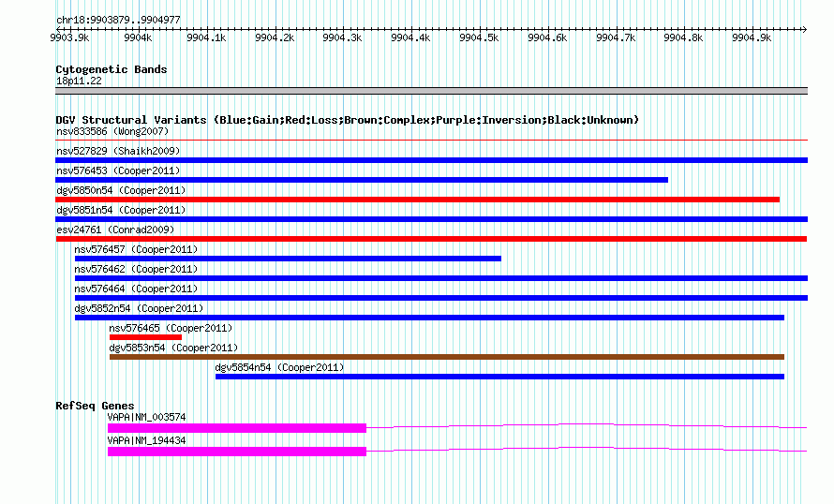Select the blue nsv527829 gain bar
Image resolution: width=834 pixels, height=504 pixels.
(x=431, y=160)
